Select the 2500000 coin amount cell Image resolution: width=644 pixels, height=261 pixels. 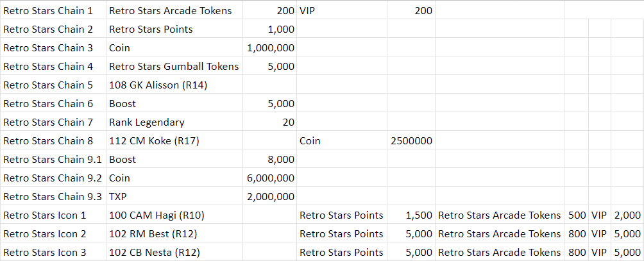tap(411, 140)
